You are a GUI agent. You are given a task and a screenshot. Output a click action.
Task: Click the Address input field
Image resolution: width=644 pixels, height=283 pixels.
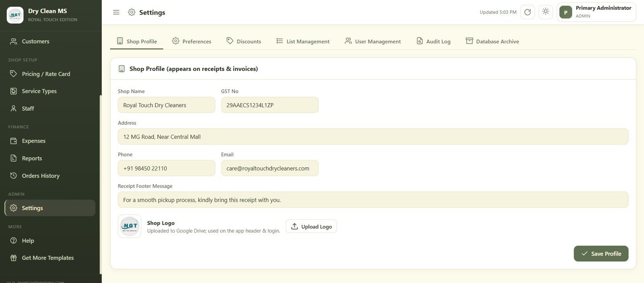(373, 137)
